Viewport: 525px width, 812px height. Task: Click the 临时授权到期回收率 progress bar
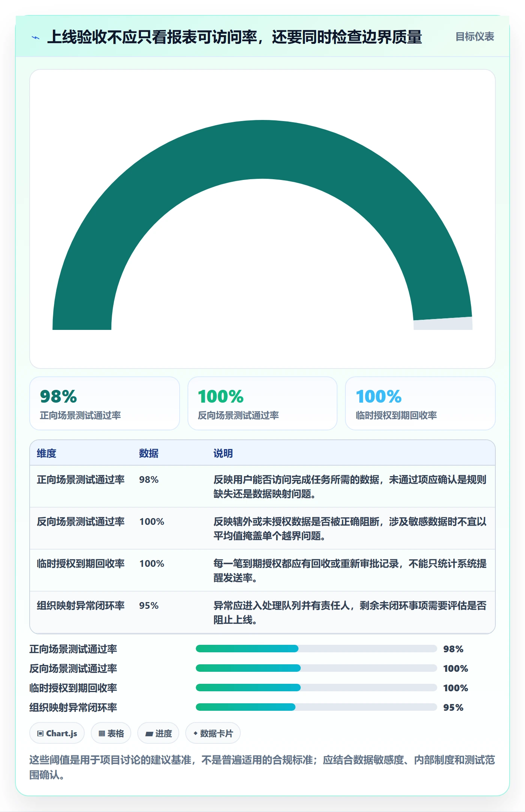click(316, 688)
